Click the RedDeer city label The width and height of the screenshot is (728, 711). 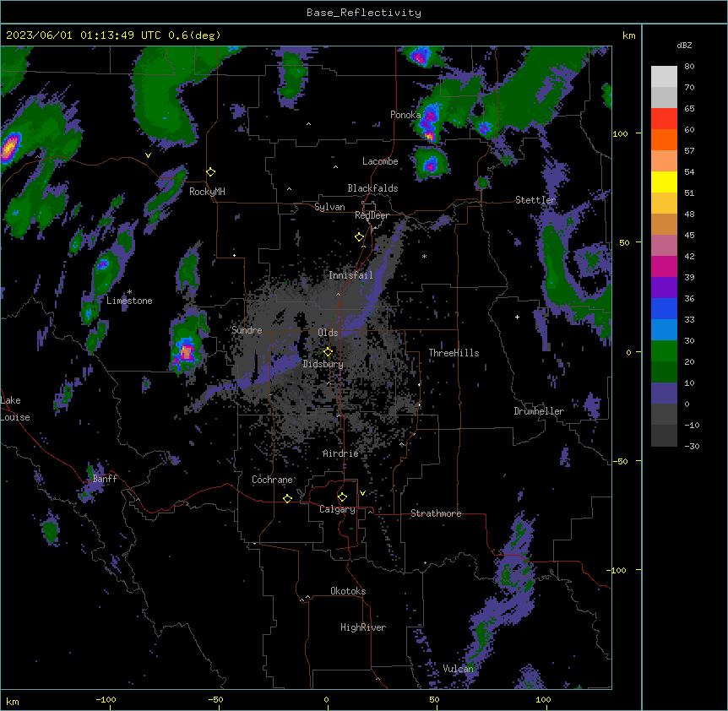[372, 215]
